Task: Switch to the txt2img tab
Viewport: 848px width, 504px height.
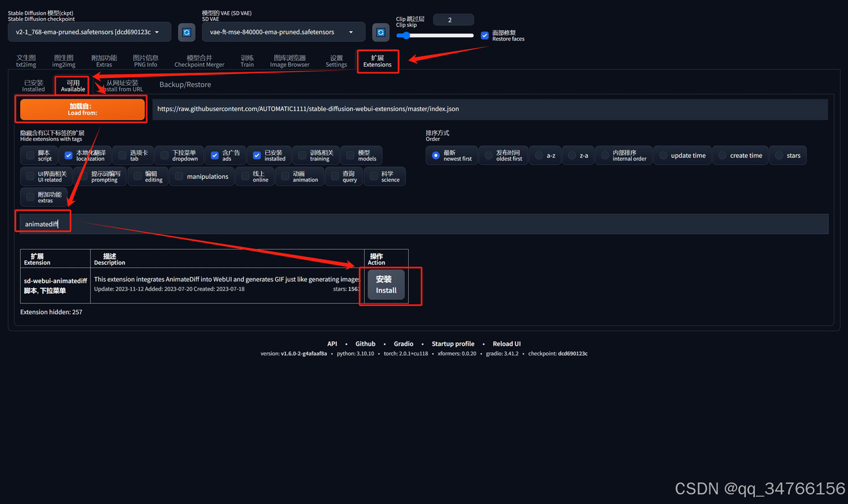Action: (26, 61)
